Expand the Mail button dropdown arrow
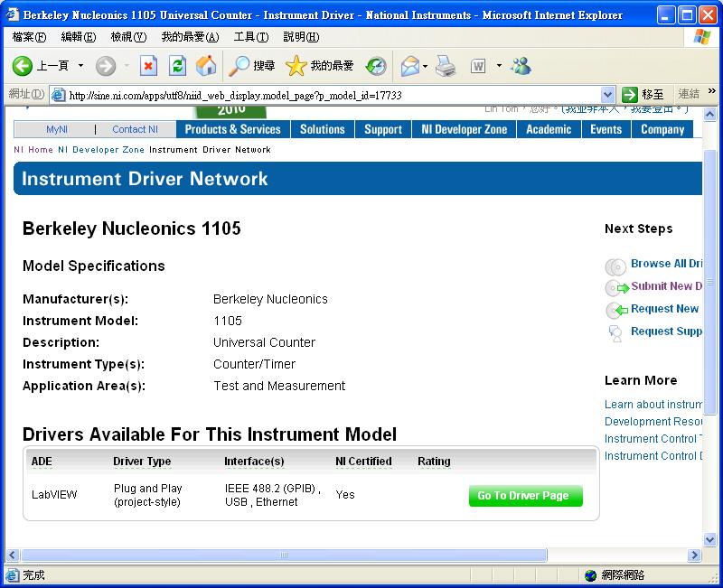Image resolution: width=723 pixels, height=588 pixels. click(x=425, y=66)
